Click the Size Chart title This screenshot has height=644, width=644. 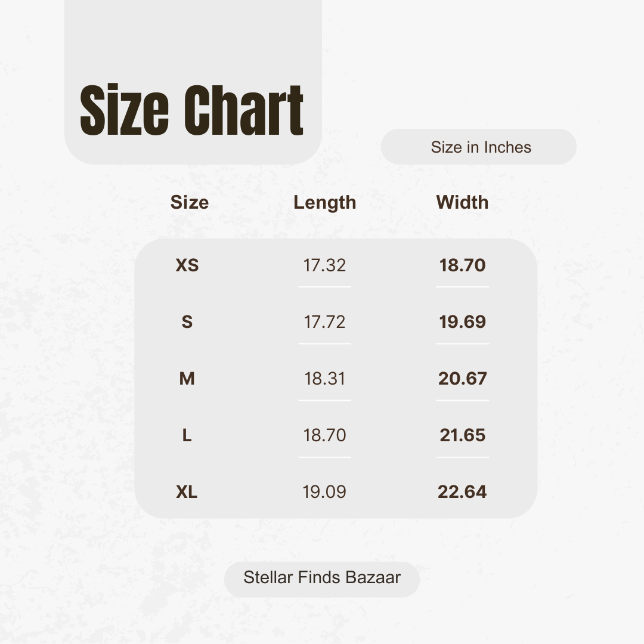pyautogui.click(x=192, y=112)
